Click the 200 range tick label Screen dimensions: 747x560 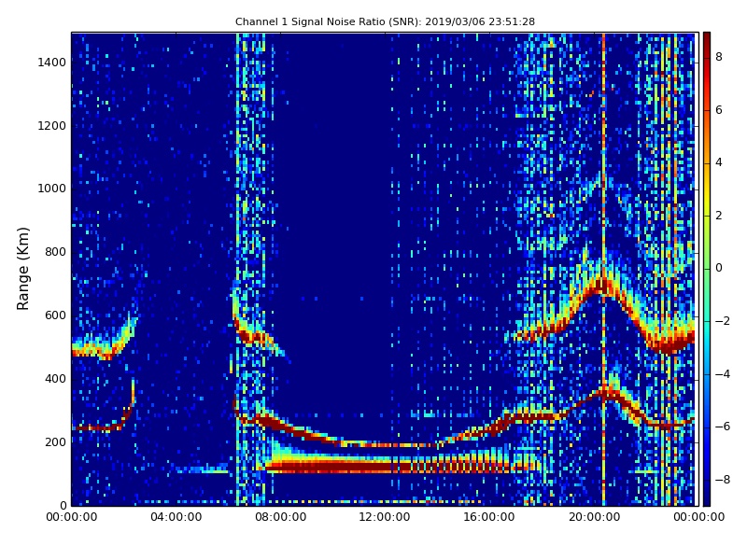coord(55,441)
